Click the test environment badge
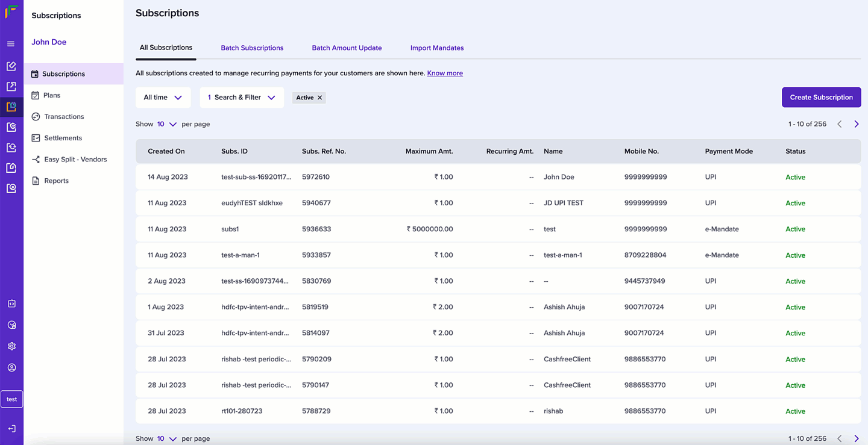868x445 pixels. (x=11, y=399)
